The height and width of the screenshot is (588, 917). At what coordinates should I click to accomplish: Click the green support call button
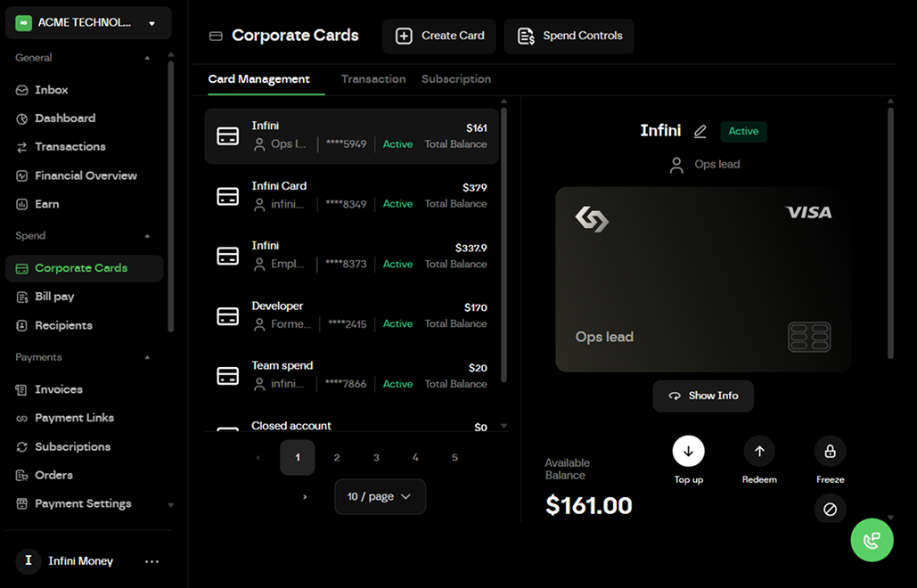pyautogui.click(x=872, y=539)
